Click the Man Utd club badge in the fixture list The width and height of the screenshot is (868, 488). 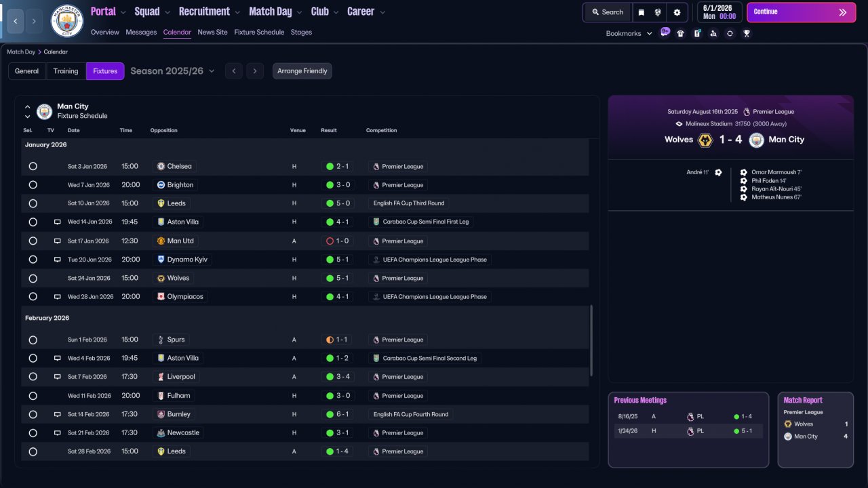click(x=161, y=241)
